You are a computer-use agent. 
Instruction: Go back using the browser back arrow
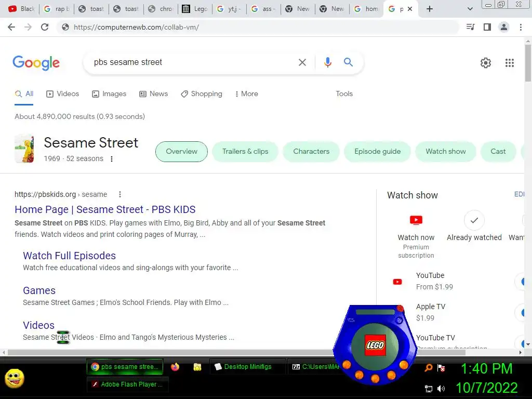(x=11, y=27)
